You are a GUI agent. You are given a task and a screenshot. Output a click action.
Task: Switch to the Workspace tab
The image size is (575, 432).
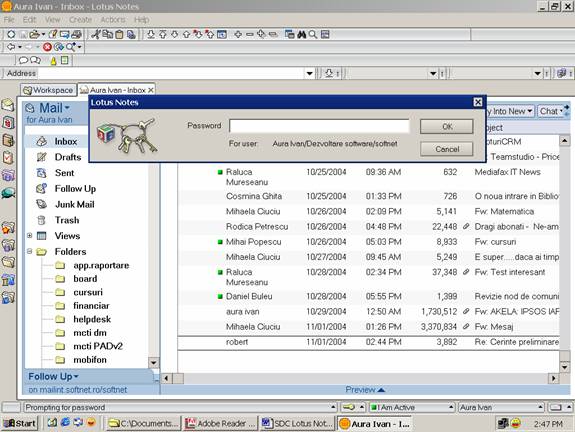pyautogui.click(x=48, y=90)
